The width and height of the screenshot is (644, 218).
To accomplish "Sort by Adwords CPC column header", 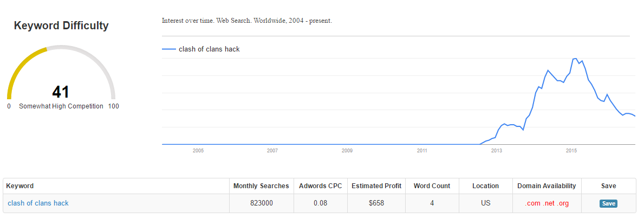I will (x=320, y=186).
